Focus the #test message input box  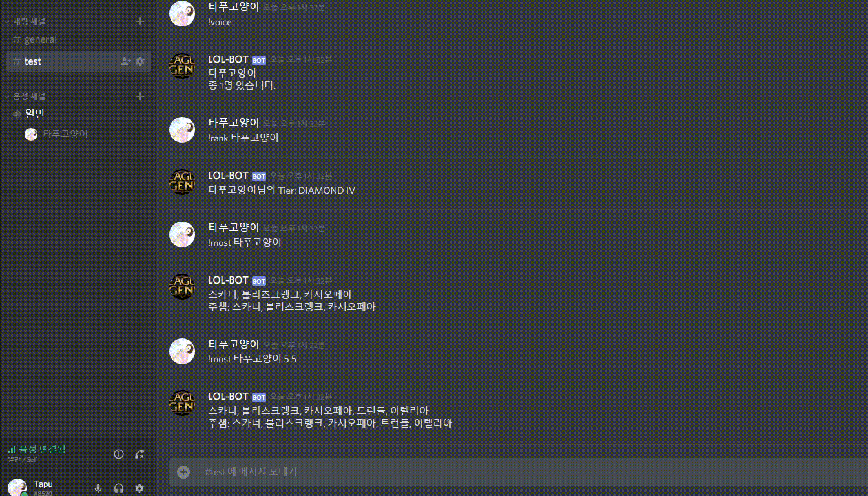click(530, 472)
